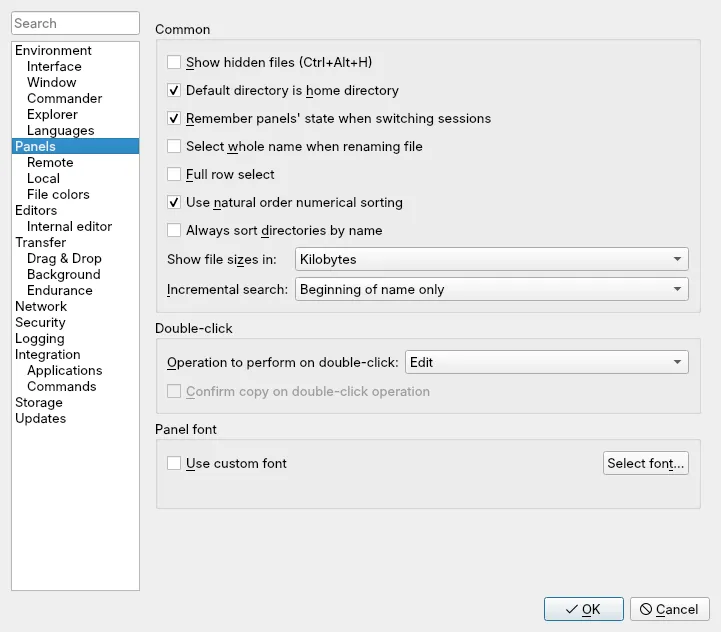The image size is (721, 632).
Task: Check Select whole name when renaming file
Action: 174,146
